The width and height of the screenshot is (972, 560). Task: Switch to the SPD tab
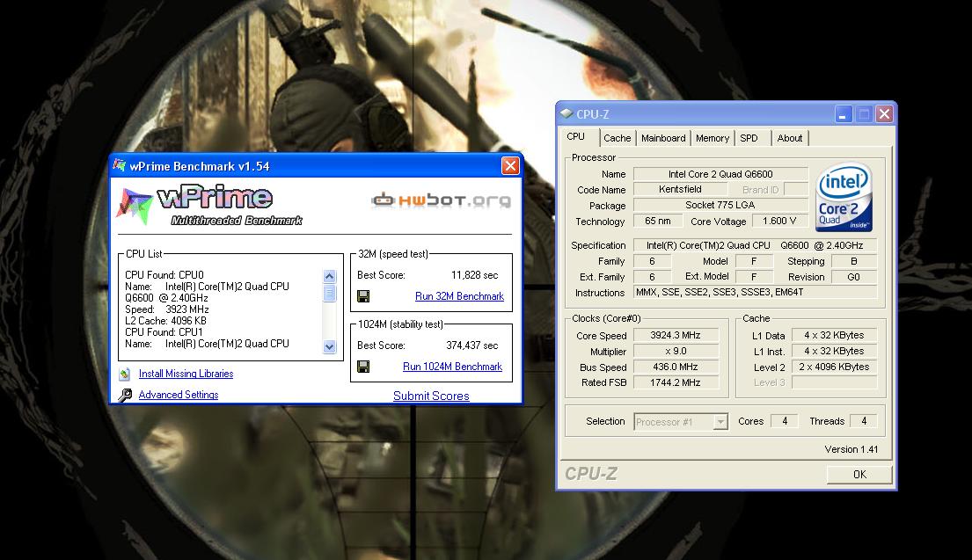(x=749, y=138)
